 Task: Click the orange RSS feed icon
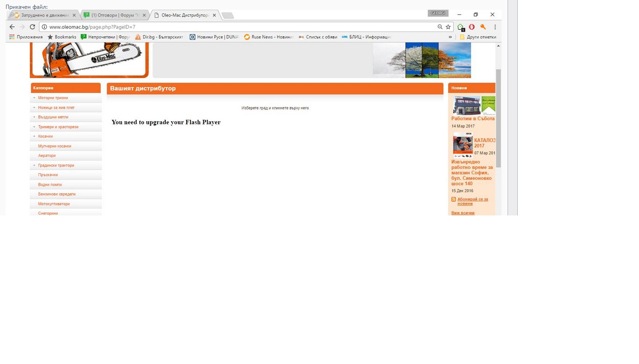pos(454,199)
